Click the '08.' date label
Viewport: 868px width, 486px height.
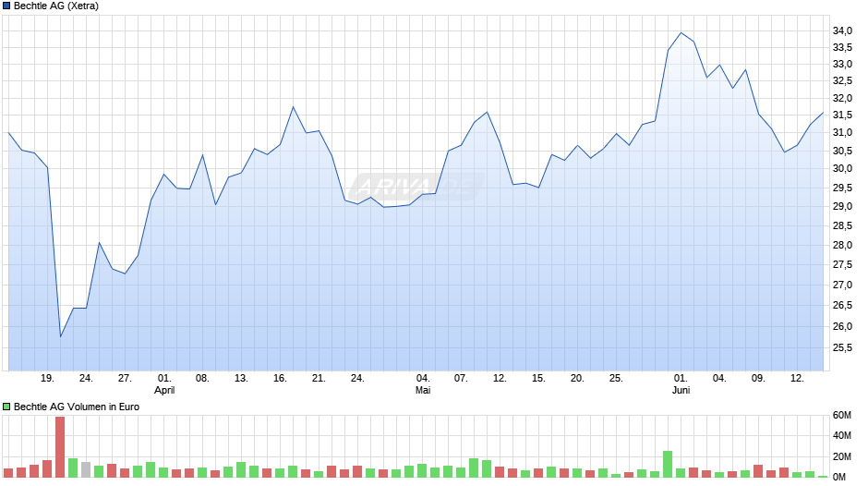(x=202, y=379)
